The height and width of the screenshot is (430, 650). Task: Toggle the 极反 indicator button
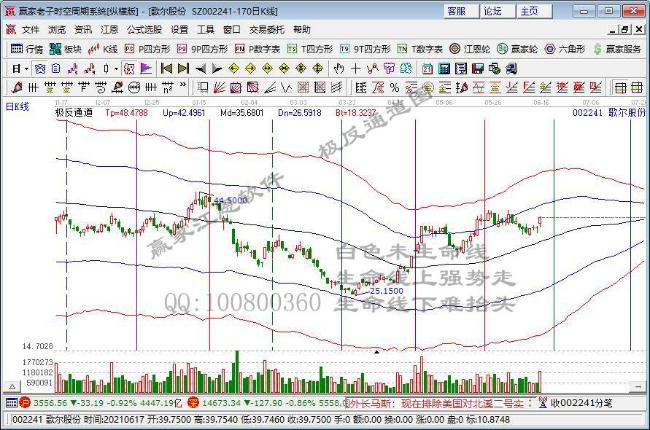(129, 68)
